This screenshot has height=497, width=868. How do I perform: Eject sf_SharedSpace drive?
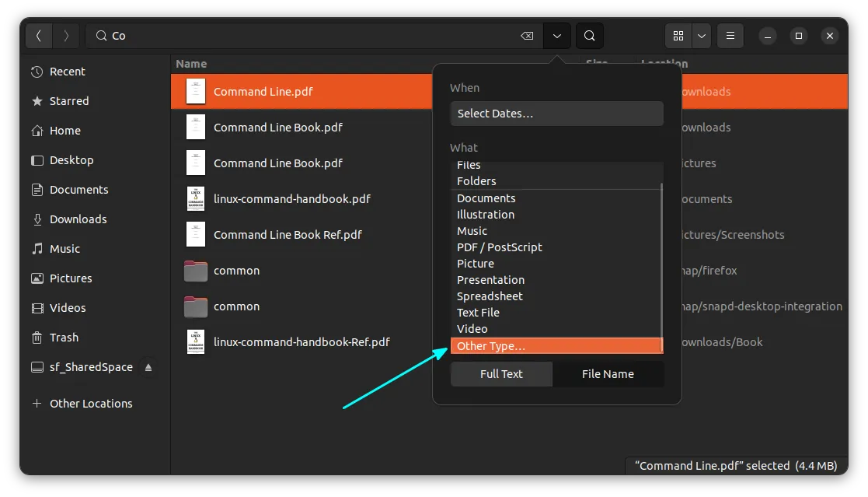[148, 367]
